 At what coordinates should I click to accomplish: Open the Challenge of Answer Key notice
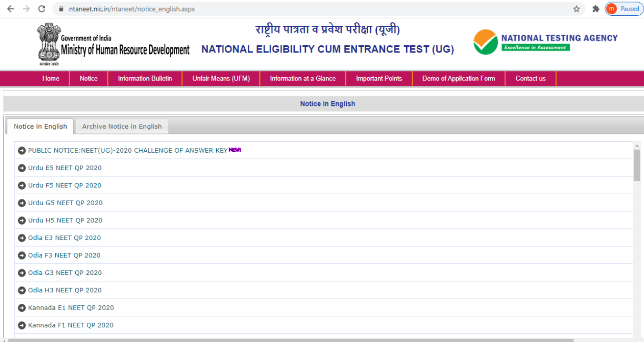pos(128,150)
